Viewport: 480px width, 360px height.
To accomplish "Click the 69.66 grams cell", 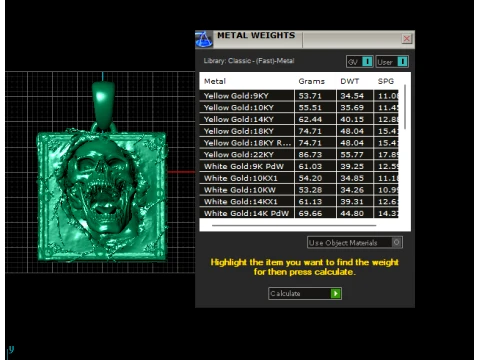I will (x=315, y=213).
